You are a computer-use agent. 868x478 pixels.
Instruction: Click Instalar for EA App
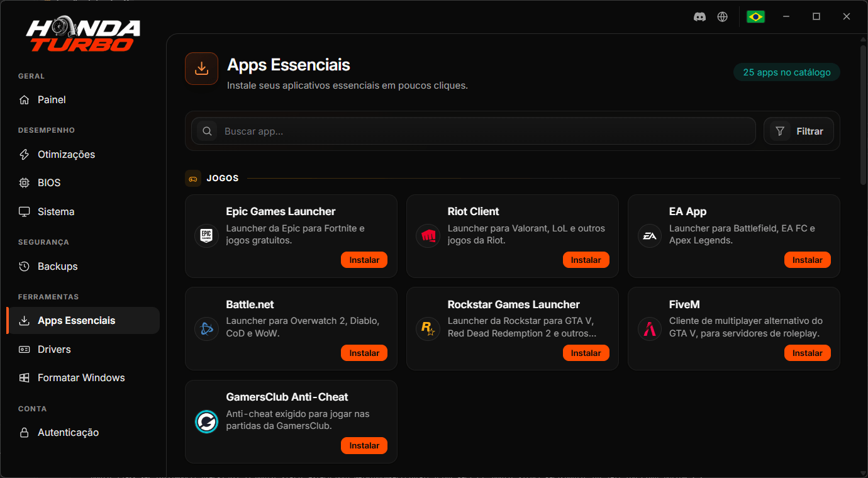808,260
